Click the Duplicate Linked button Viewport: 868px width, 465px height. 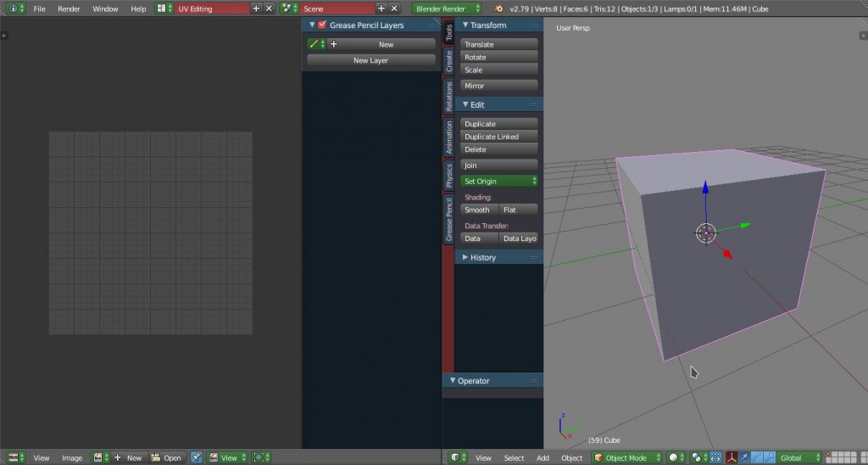[499, 137]
